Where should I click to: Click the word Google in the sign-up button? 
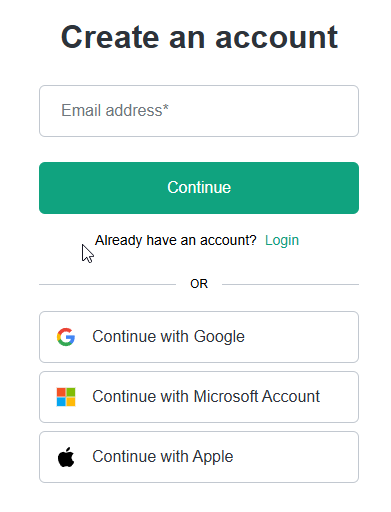pos(219,337)
